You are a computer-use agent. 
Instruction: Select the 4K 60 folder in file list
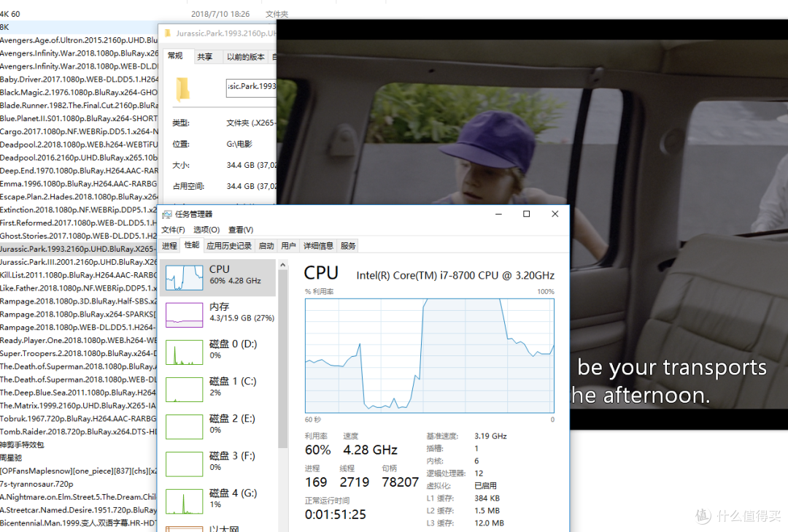point(10,14)
